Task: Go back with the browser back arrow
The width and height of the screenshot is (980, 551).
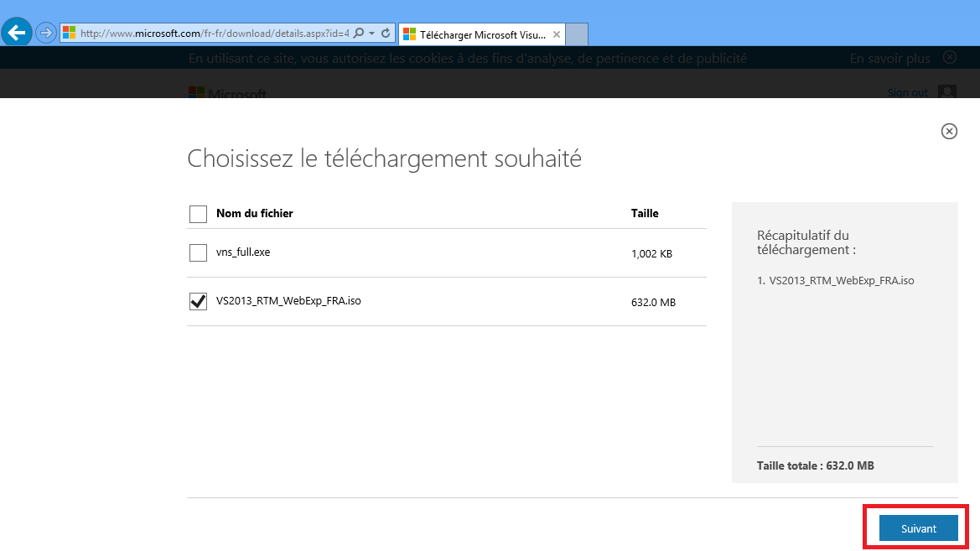Action: pyautogui.click(x=17, y=33)
